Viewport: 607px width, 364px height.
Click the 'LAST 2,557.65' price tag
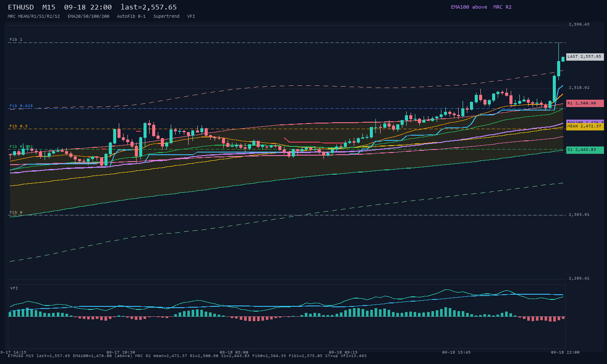click(x=585, y=57)
